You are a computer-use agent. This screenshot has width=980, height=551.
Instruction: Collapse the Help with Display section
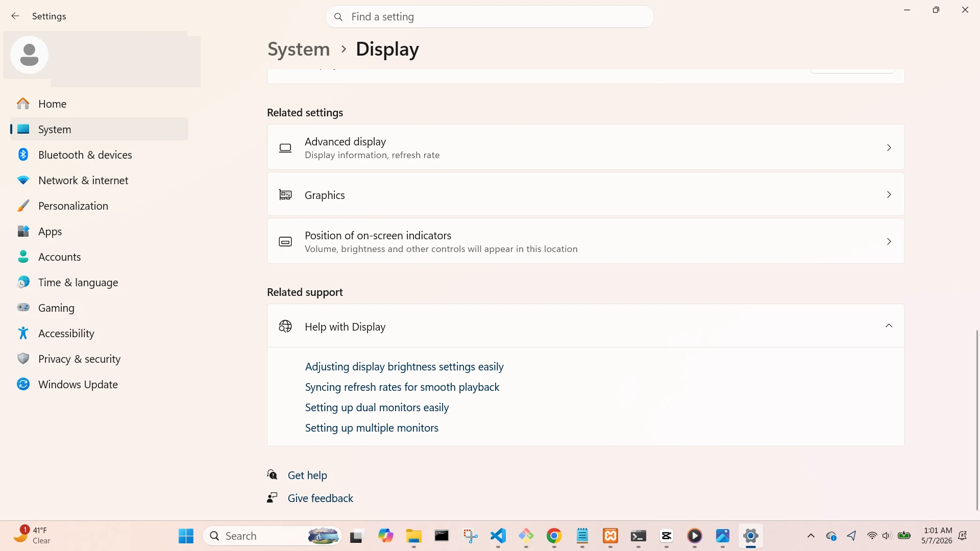point(889,326)
